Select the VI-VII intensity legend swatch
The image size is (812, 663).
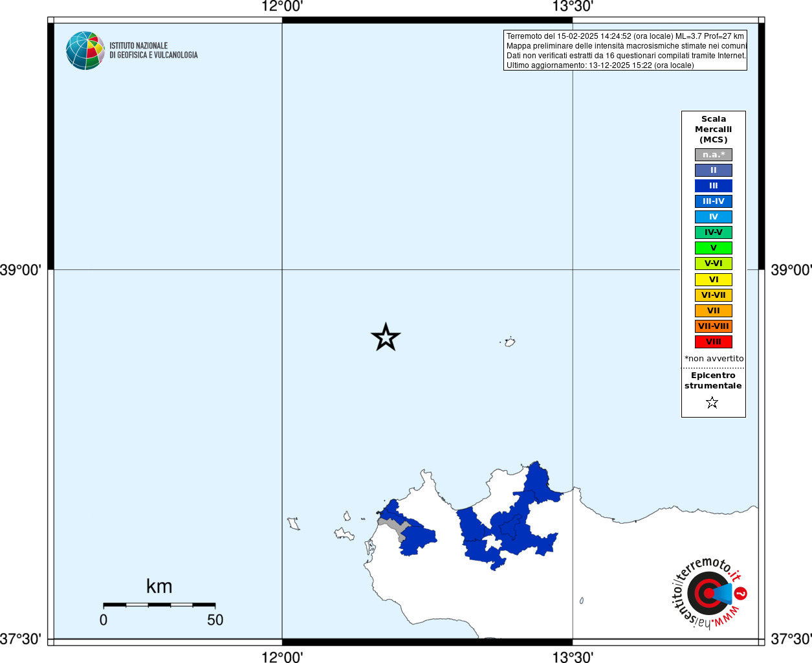pos(714,295)
